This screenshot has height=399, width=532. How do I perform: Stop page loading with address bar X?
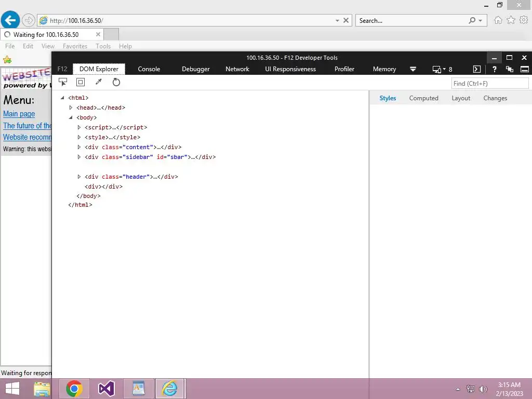point(346,20)
